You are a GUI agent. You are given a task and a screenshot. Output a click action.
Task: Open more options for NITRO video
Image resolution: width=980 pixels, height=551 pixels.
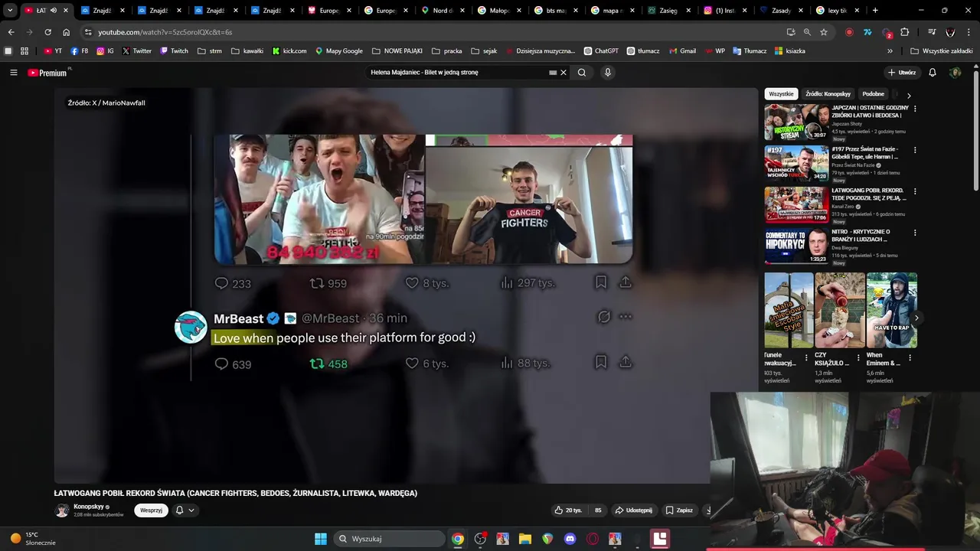point(915,233)
